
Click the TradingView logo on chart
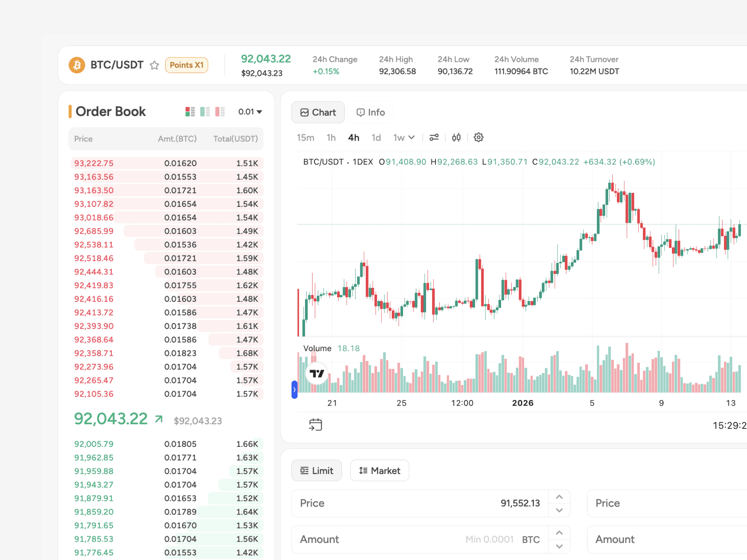(317, 374)
